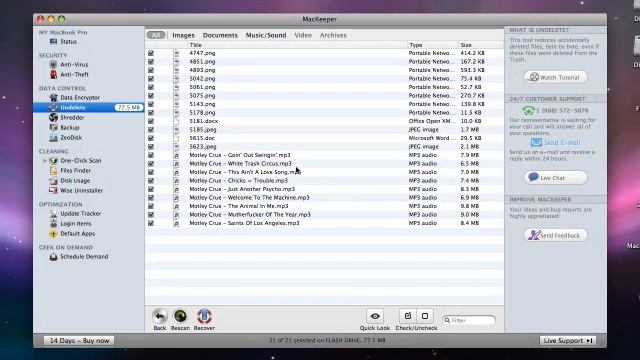
Task: Click the 14 Days - Buy now button
Action: 79,340
